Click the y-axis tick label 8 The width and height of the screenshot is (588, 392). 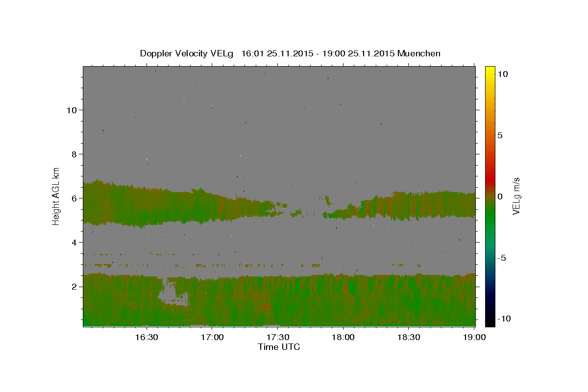tap(74, 154)
